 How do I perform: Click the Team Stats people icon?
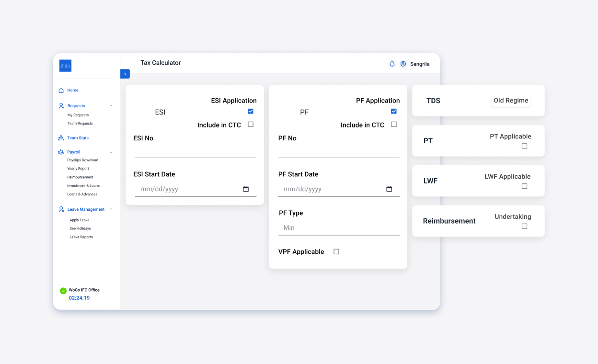point(61,138)
